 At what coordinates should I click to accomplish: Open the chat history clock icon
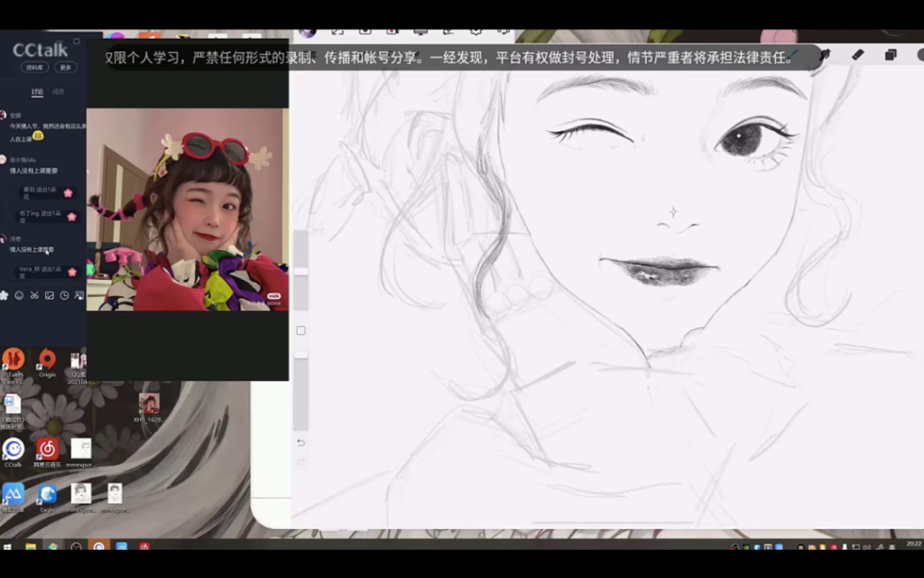point(64,295)
